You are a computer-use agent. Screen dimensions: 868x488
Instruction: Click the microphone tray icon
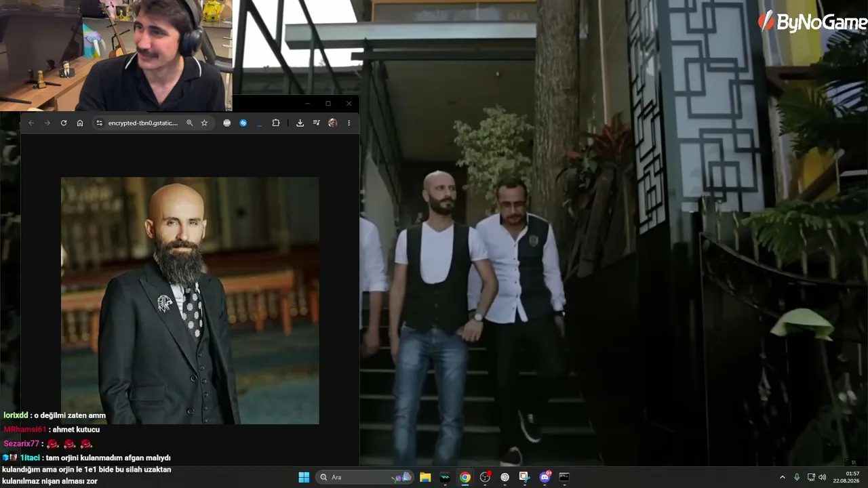point(797,477)
